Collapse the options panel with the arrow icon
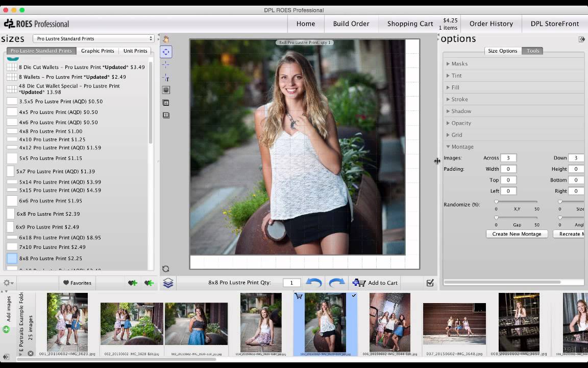588x368 pixels. 582,39
